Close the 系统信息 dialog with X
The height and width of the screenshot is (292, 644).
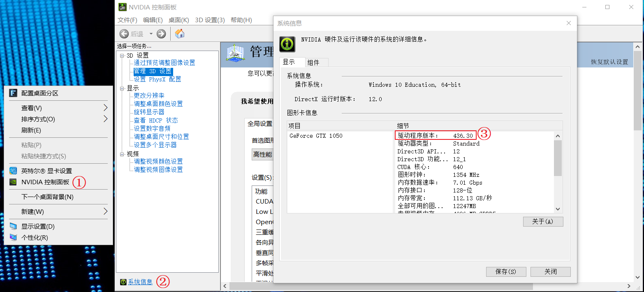[569, 23]
